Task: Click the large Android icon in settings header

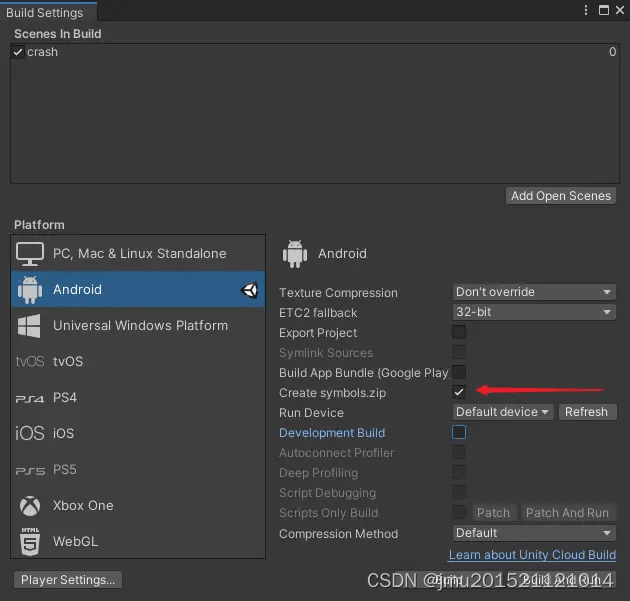Action: (x=295, y=254)
